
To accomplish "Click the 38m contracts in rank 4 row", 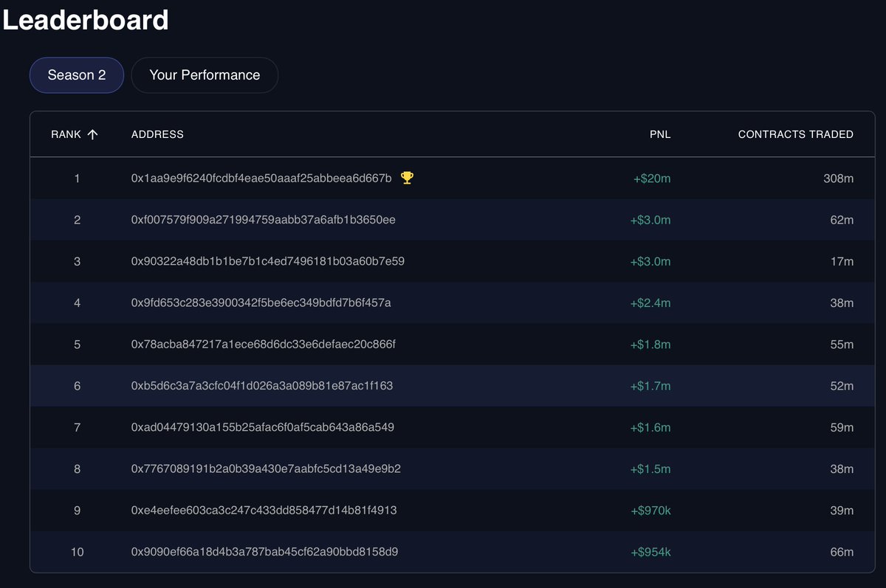I will (842, 302).
